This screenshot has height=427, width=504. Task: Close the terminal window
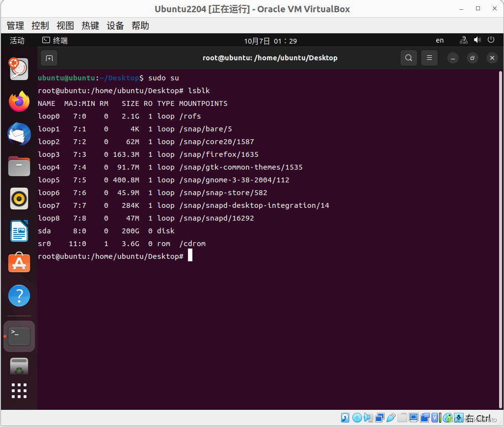[492, 58]
